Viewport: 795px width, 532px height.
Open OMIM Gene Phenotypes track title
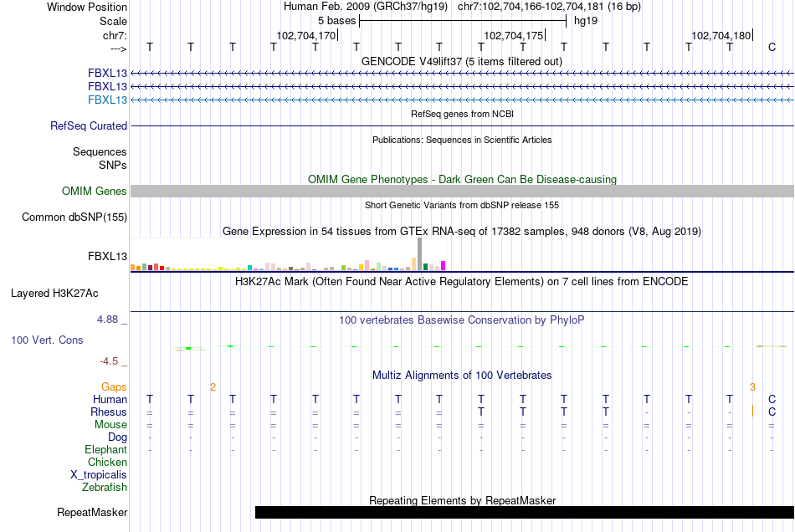pos(462,179)
